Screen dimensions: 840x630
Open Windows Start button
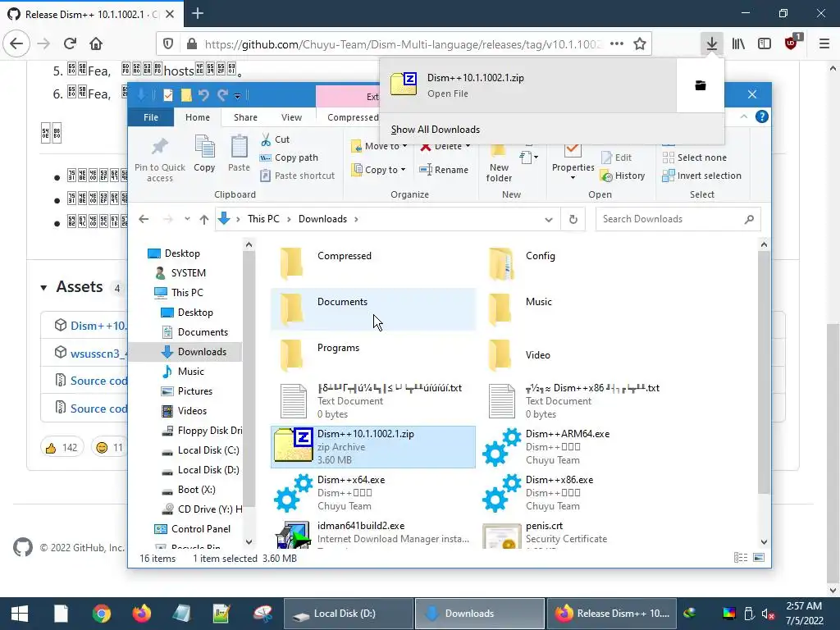pos(20,614)
